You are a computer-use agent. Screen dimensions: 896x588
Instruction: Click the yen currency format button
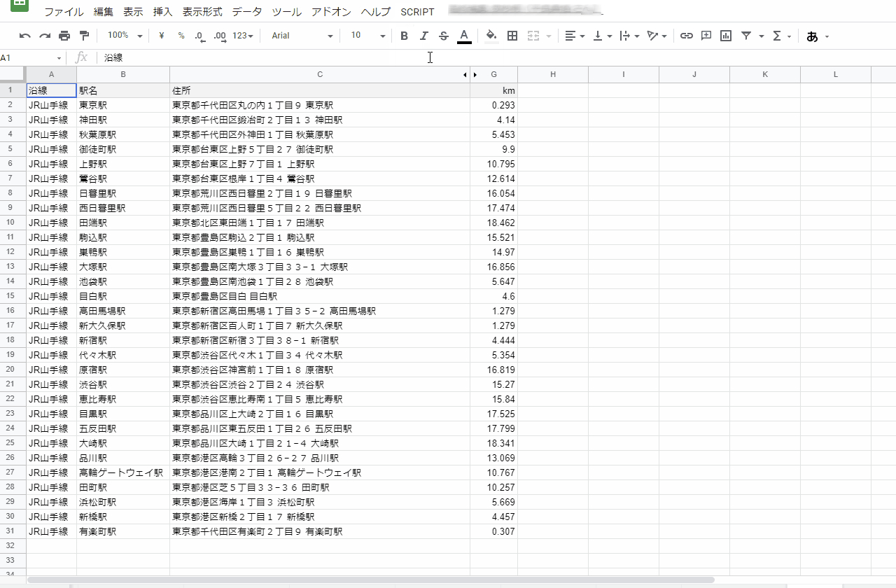click(162, 36)
